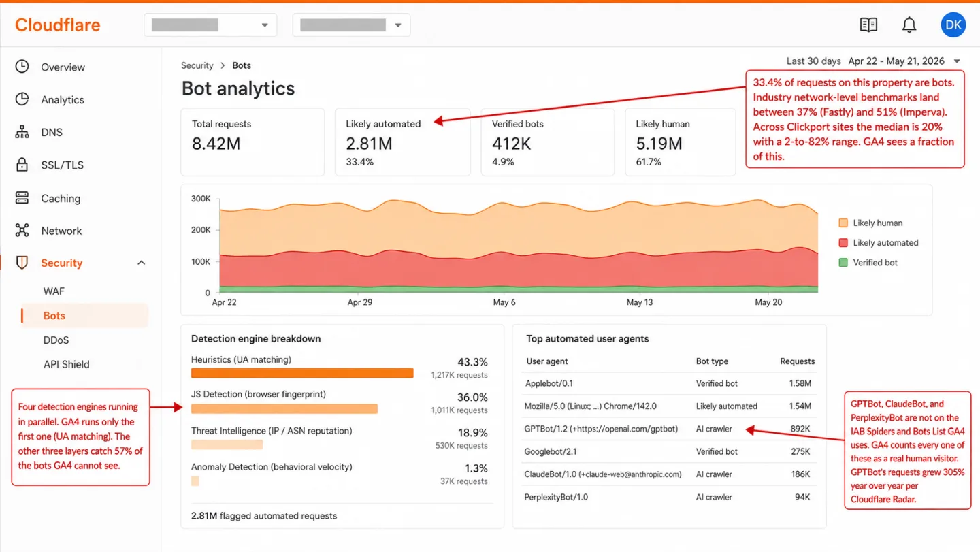Screen dimensions: 980x552
Task: Click the Apr 22 - May 21, 2026 date text
Action: coord(896,61)
